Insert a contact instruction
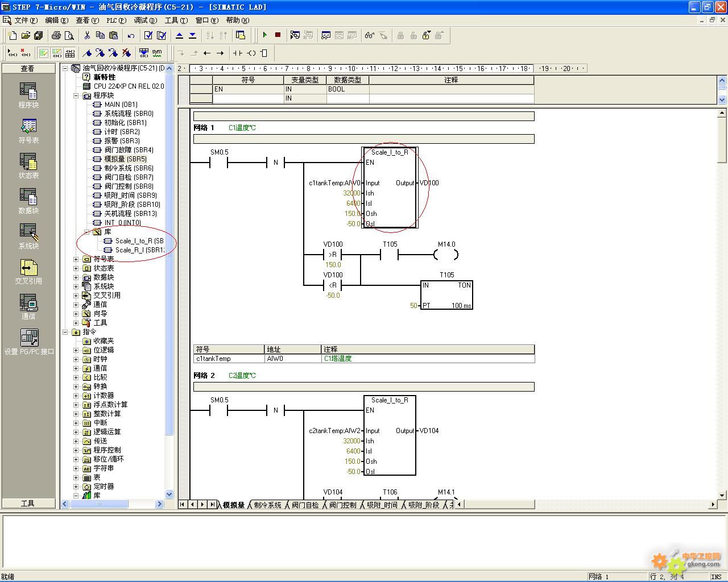The height and width of the screenshot is (582, 728). (x=238, y=53)
